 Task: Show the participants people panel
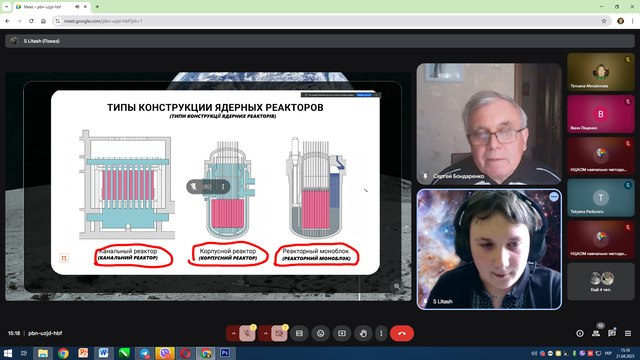pyautogui.click(x=596, y=333)
